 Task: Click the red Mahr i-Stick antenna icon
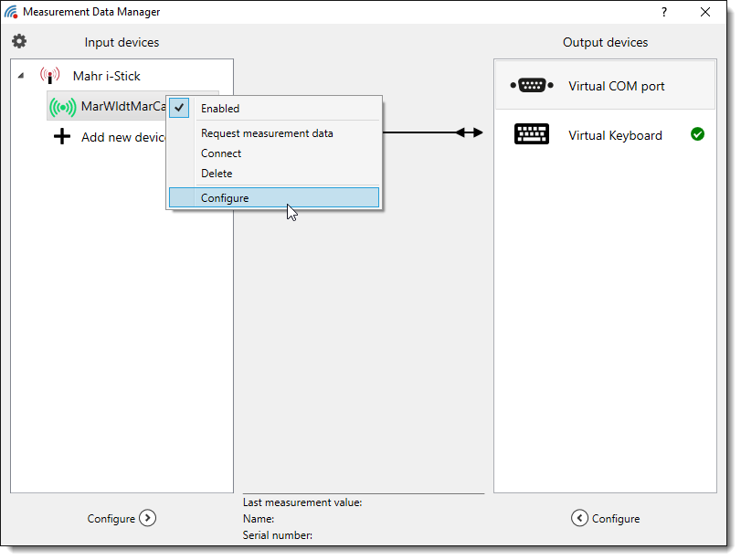[x=49, y=76]
